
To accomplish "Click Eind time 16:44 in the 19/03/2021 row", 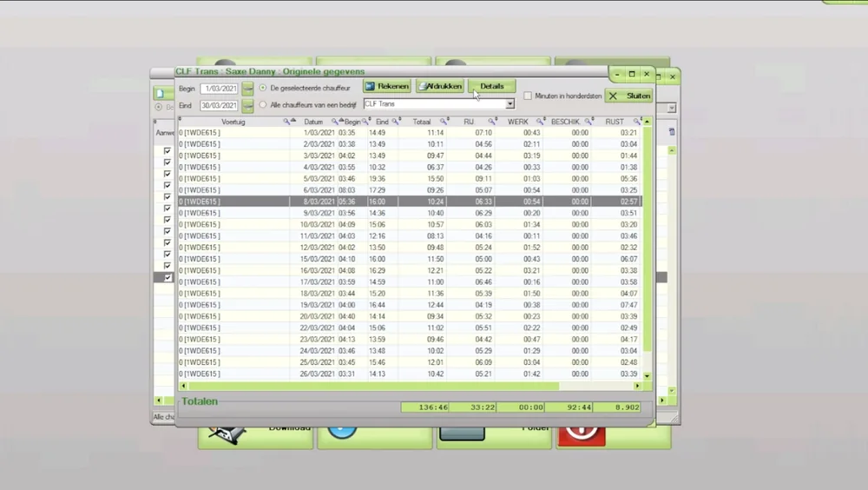I will pyautogui.click(x=377, y=305).
